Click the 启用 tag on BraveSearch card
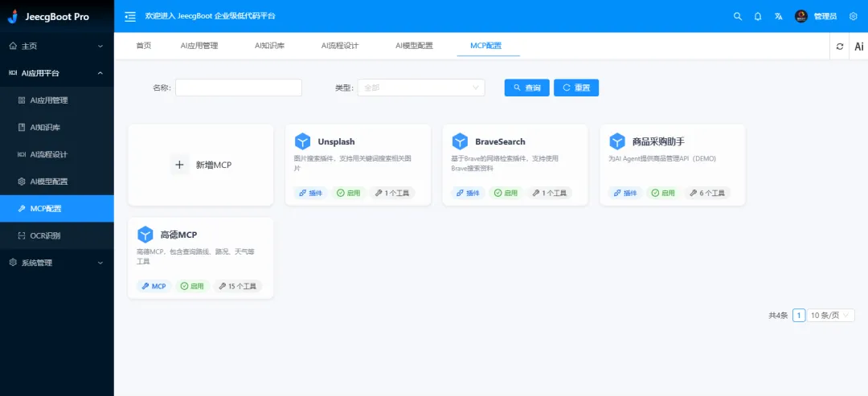 506,193
